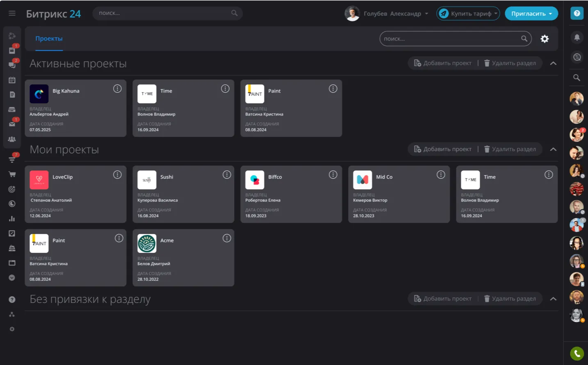
Task: Open options menu for Sushi project
Action: 227,175
